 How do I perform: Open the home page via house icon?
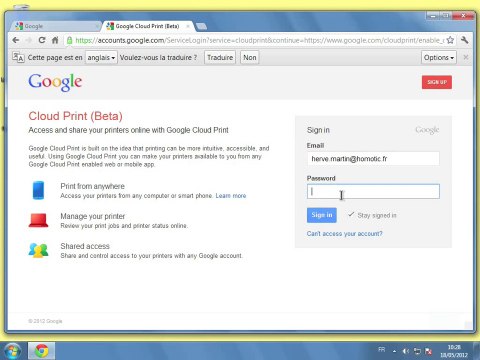click(55, 40)
